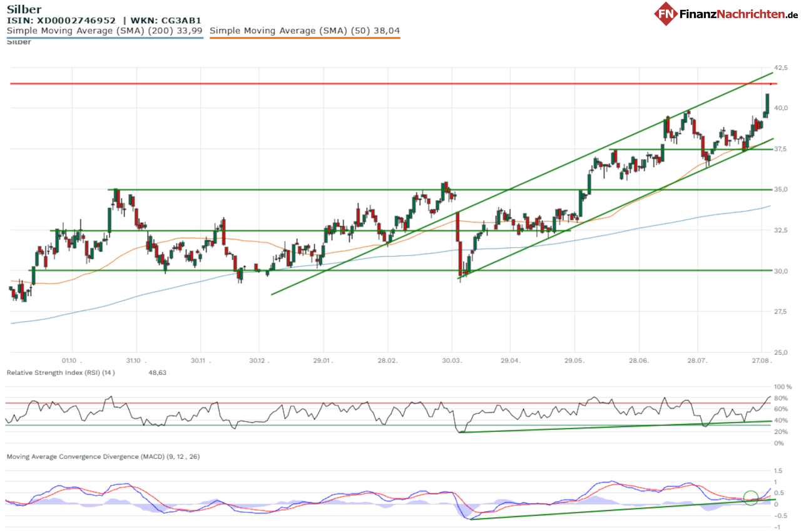Select the 30.11. date label
801x532 pixels.
coord(201,361)
